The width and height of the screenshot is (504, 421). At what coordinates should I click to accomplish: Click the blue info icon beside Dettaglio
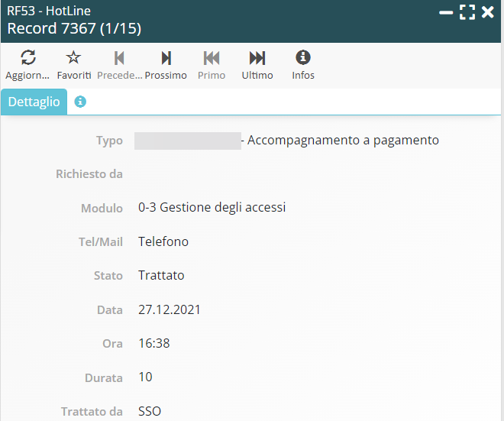pos(80,102)
